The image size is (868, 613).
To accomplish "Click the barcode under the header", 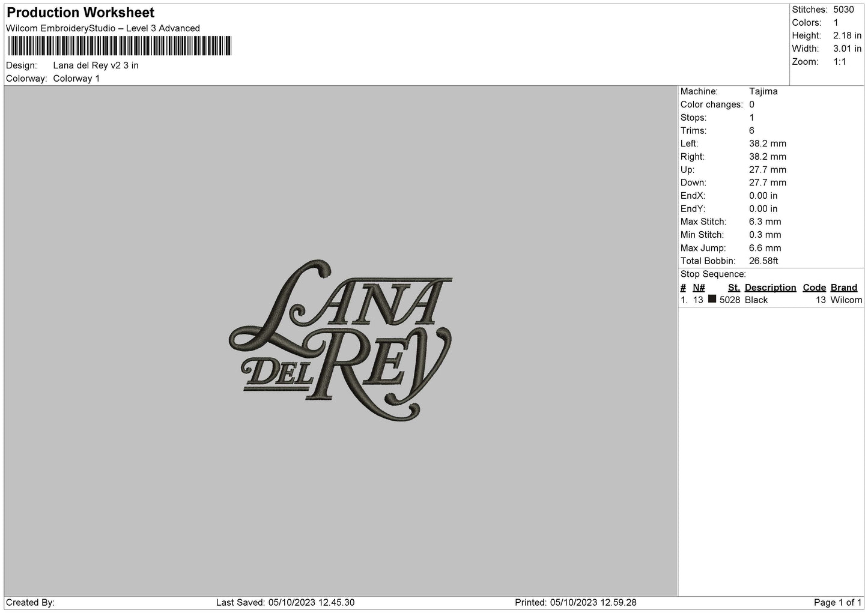I will click(x=120, y=46).
